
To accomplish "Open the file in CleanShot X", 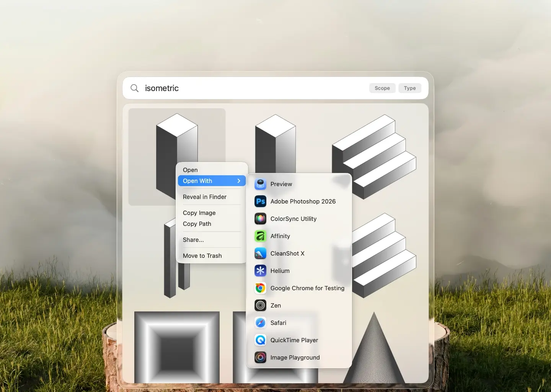I will click(287, 253).
